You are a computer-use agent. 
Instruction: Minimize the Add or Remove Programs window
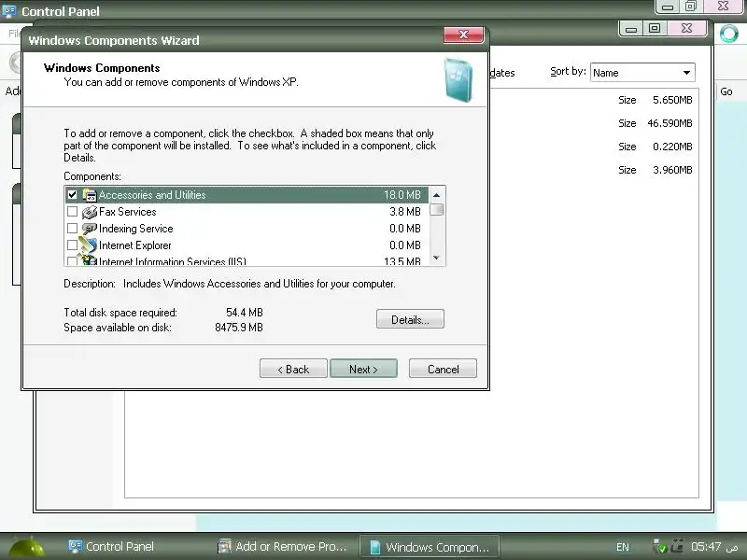631,29
